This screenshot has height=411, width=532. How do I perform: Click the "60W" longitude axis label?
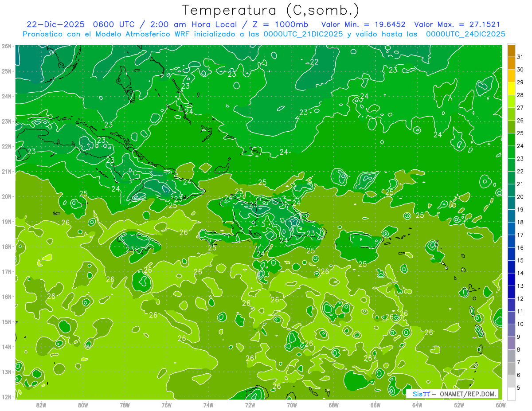(501, 405)
